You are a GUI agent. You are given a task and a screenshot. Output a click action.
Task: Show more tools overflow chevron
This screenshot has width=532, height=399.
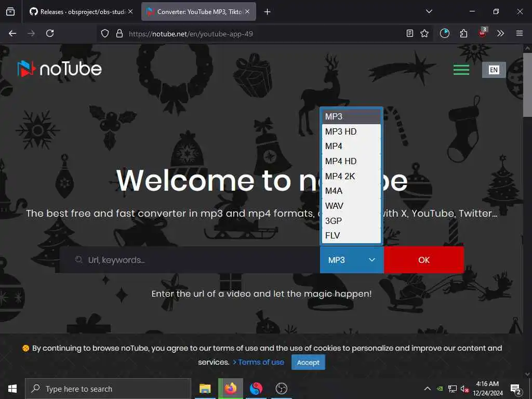(500, 33)
